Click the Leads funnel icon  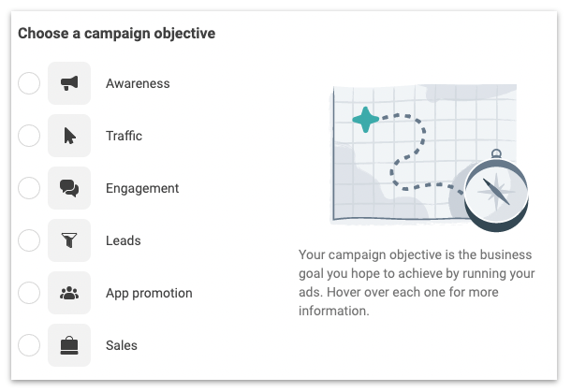tap(69, 240)
